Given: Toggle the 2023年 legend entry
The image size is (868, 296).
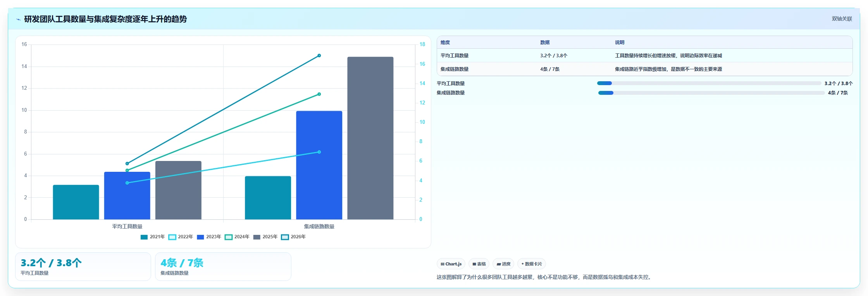Looking at the screenshot, I should (209, 237).
